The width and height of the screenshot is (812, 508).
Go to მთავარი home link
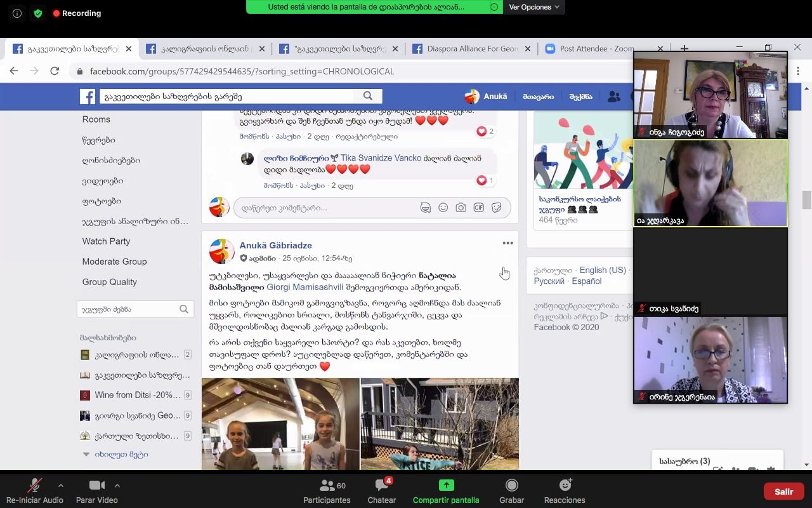point(538,97)
